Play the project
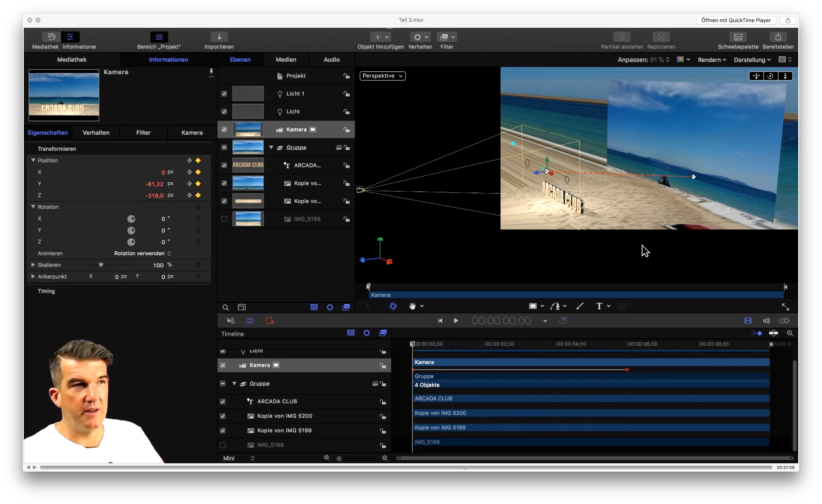822x504 pixels. coord(456,321)
